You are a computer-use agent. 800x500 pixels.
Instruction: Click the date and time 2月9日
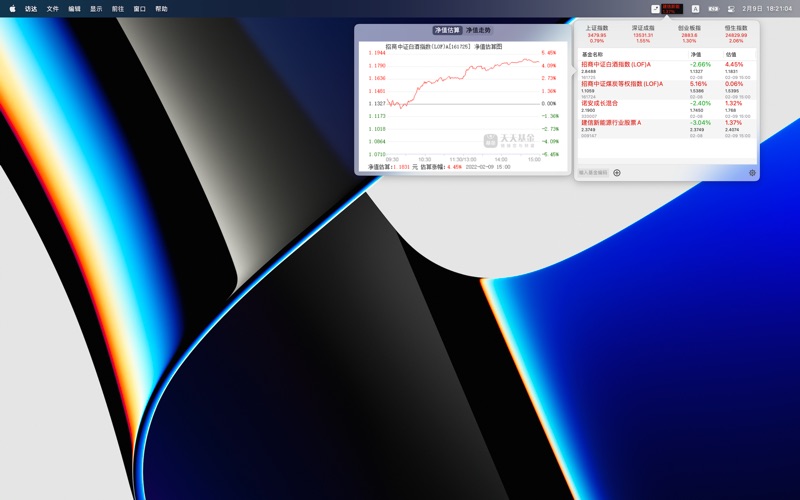(x=767, y=9)
